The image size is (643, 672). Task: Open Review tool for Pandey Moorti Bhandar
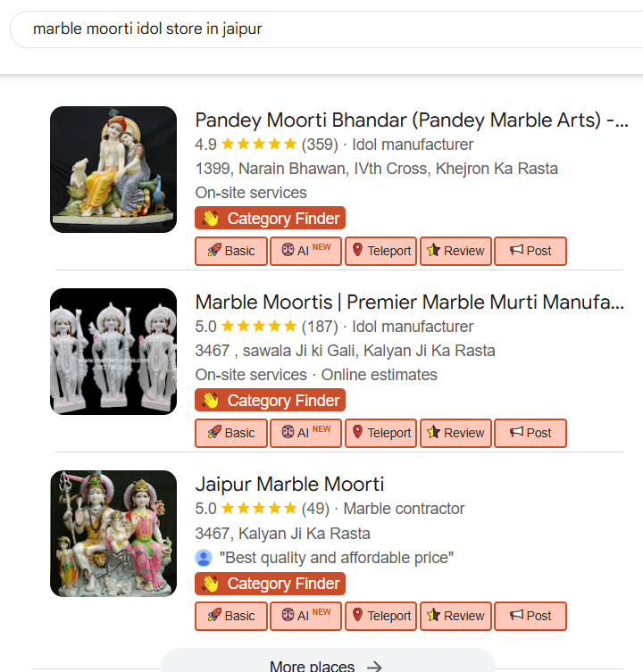pos(455,251)
